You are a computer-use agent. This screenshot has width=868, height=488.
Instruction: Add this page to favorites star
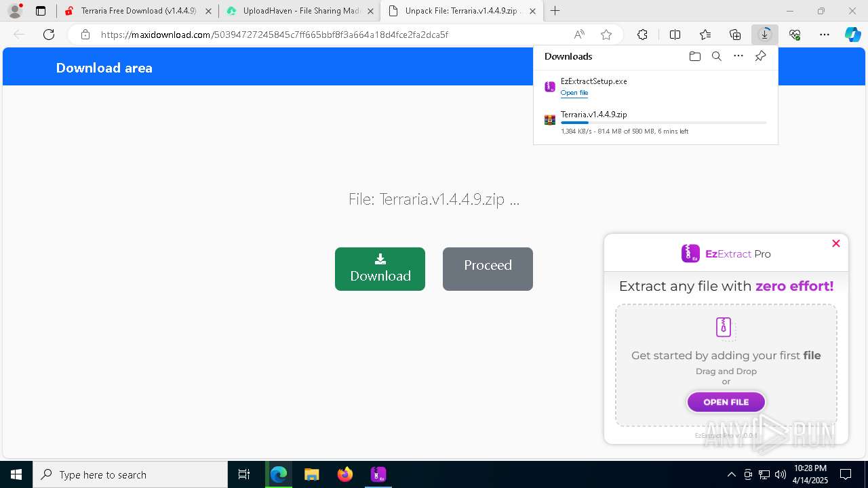coord(606,35)
